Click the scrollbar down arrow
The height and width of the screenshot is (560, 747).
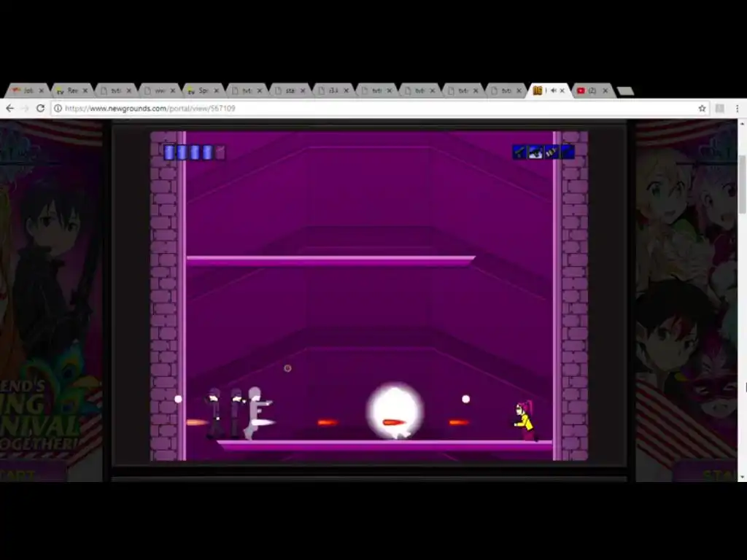tap(742, 477)
